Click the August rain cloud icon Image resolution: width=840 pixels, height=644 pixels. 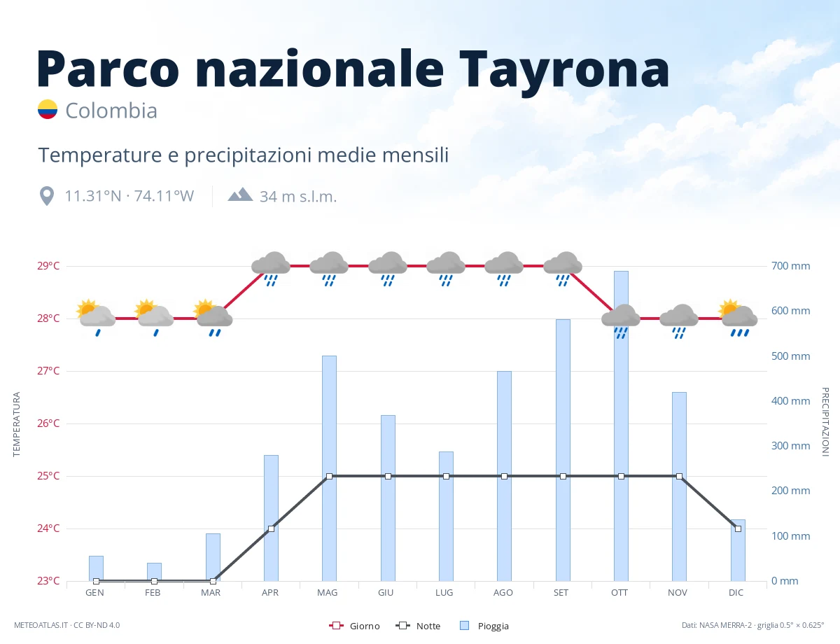point(504,269)
